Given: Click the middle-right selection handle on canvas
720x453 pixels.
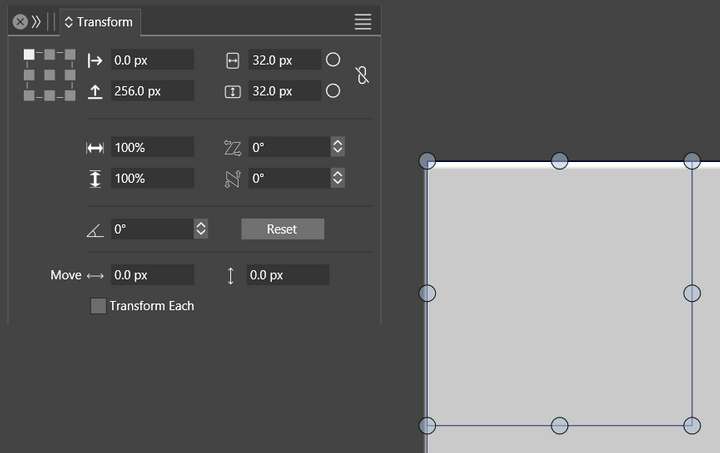Looking at the screenshot, I should point(692,293).
